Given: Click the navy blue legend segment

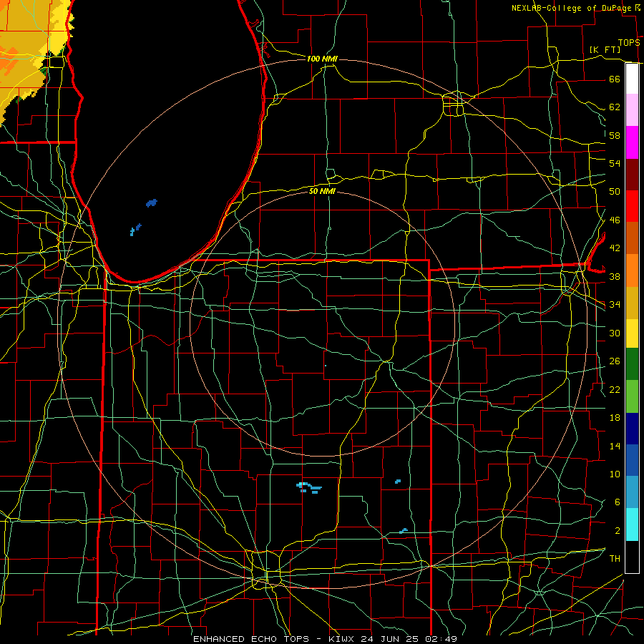Looking at the screenshot, I should click(632, 429).
